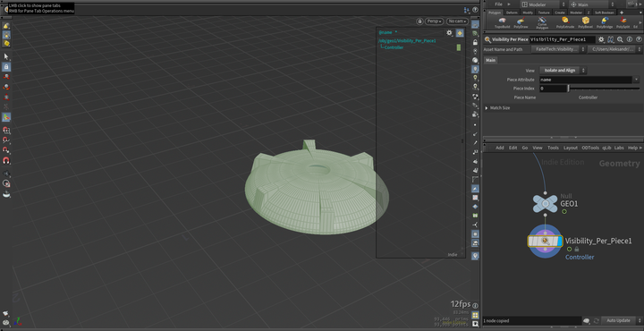This screenshot has height=331, width=644.
Task: Toggle the viewport camera lock icon
Action: [419, 21]
